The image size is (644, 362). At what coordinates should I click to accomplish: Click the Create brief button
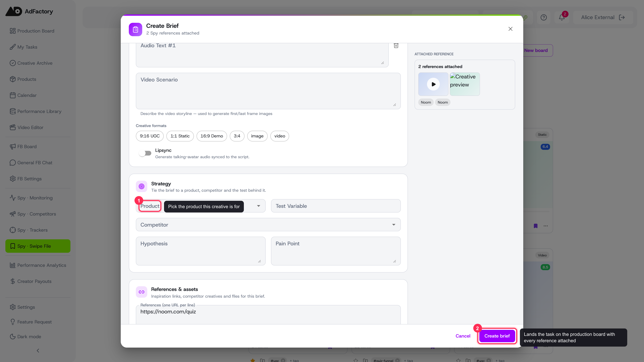click(497, 336)
